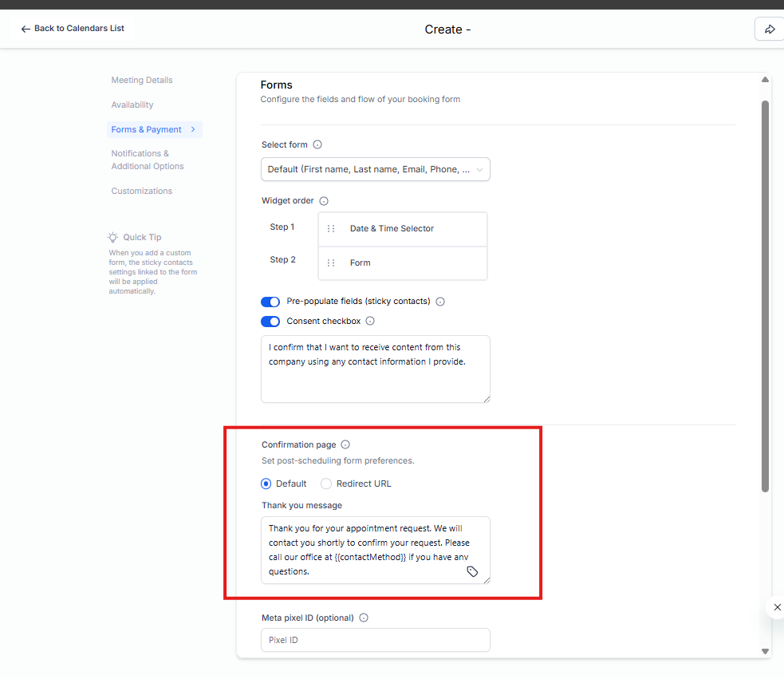The image size is (784, 679).
Task: Disable Pre-populate fields toggle
Action: coord(270,302)
